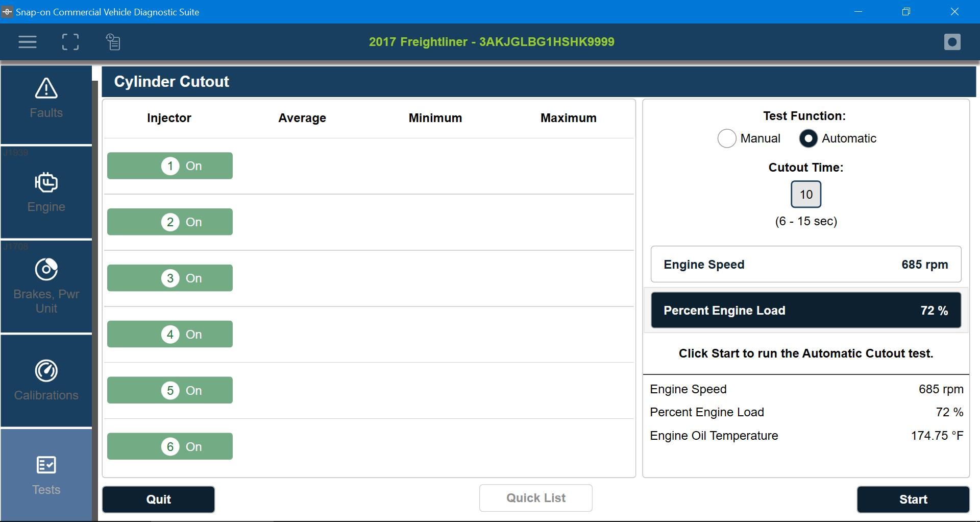Select the Percent Engine Load row
Viewport: 980px width, 522px height.
tap(805, 311)
